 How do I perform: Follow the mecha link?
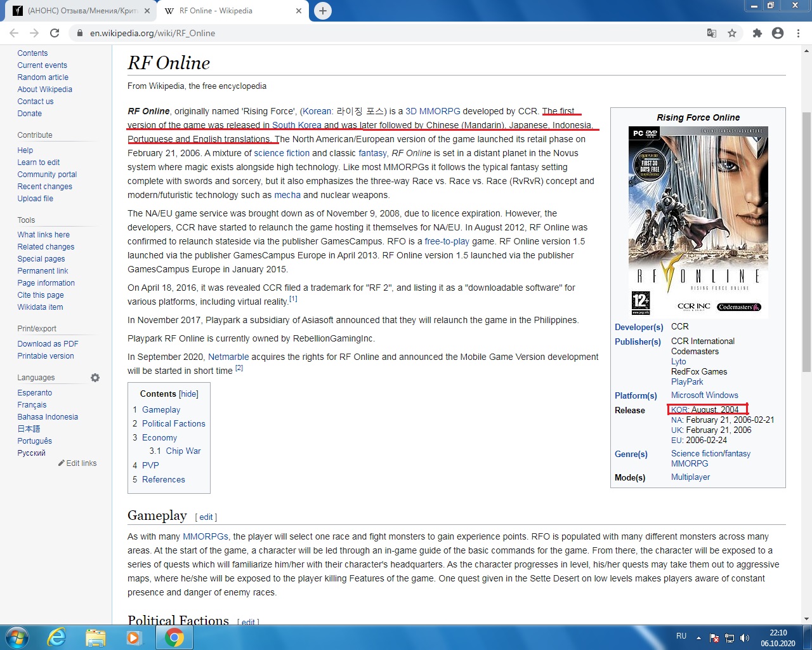coord(287,195)
